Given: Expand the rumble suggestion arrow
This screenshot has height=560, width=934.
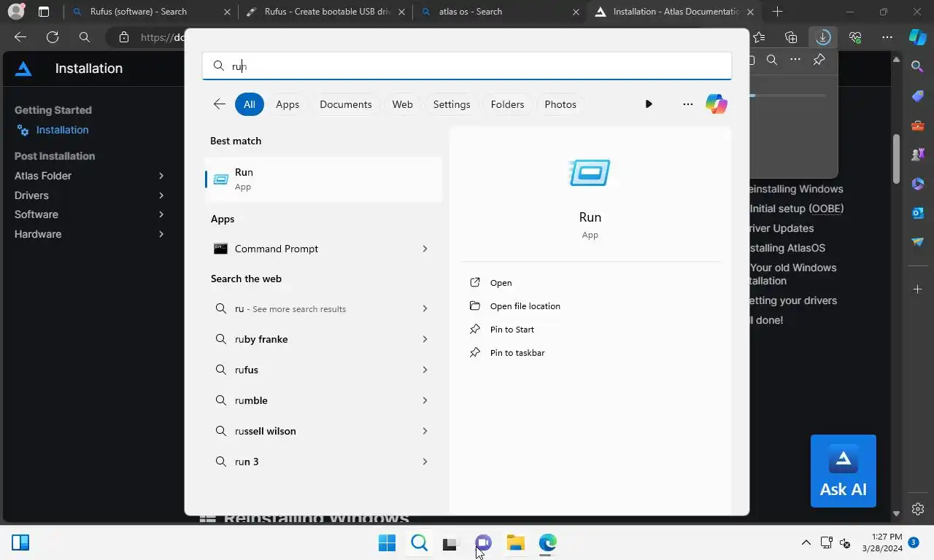Looking at the screenshot, I should click(425, 400).
